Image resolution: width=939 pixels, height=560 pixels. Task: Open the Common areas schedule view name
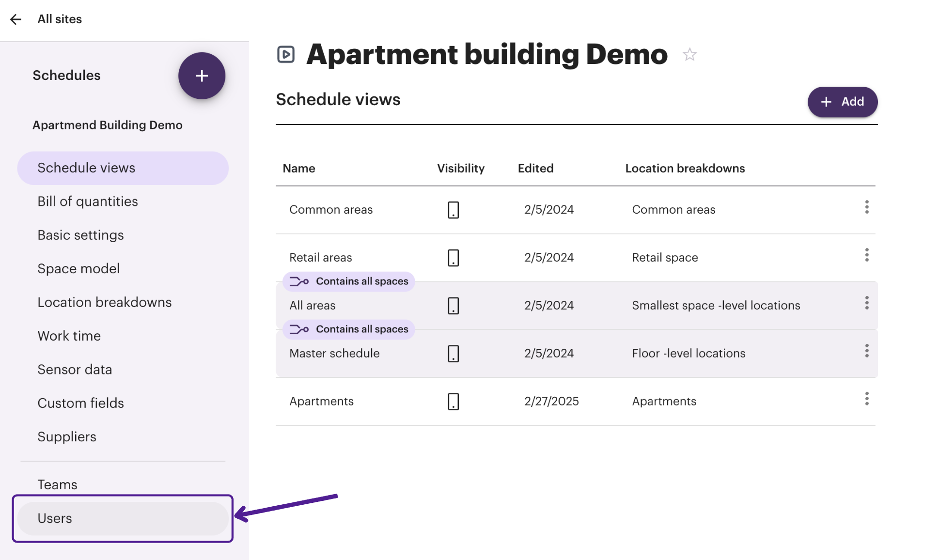pos(331,210)
